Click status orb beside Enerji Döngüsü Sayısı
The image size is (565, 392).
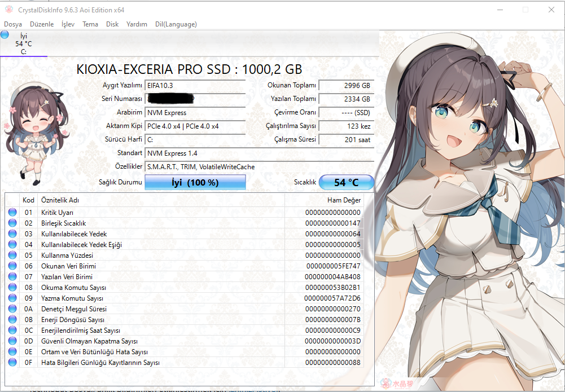coord(13,320)
